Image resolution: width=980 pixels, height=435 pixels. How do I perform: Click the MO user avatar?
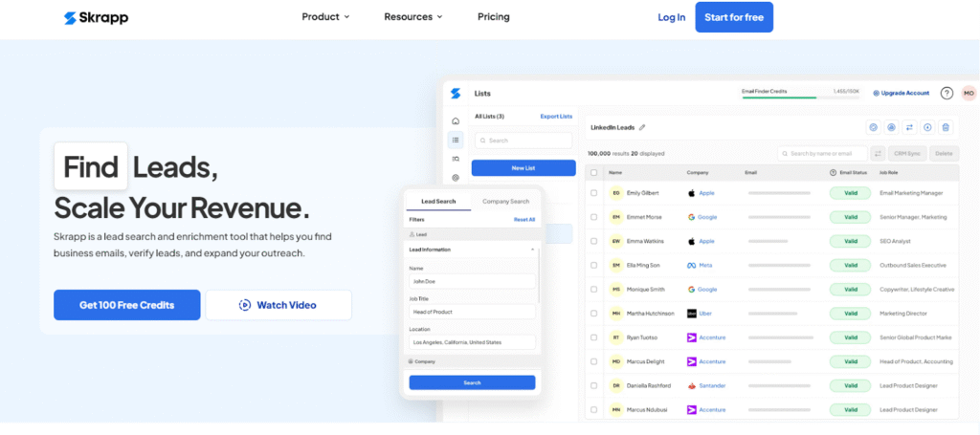[x=969, y=93]
